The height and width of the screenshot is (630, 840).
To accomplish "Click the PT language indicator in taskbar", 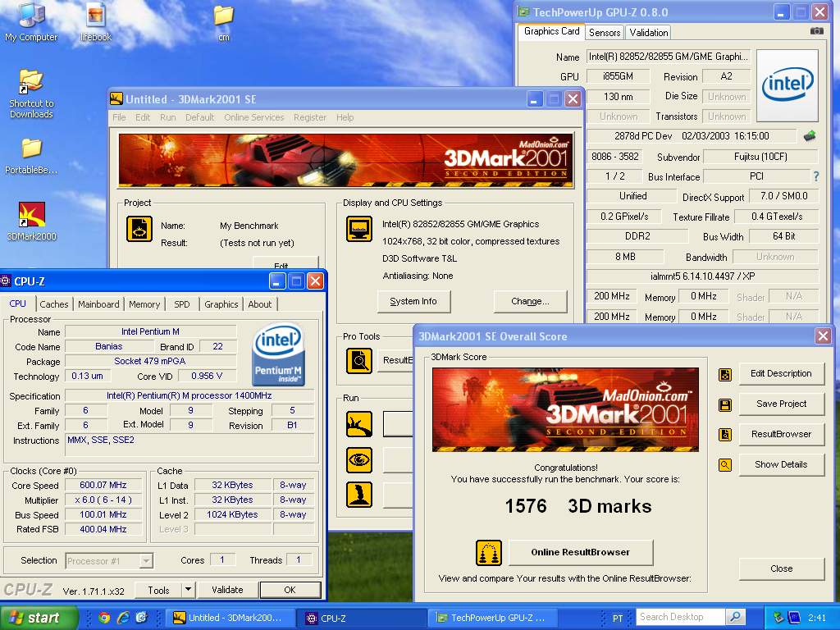I will (x=617, y=619).
